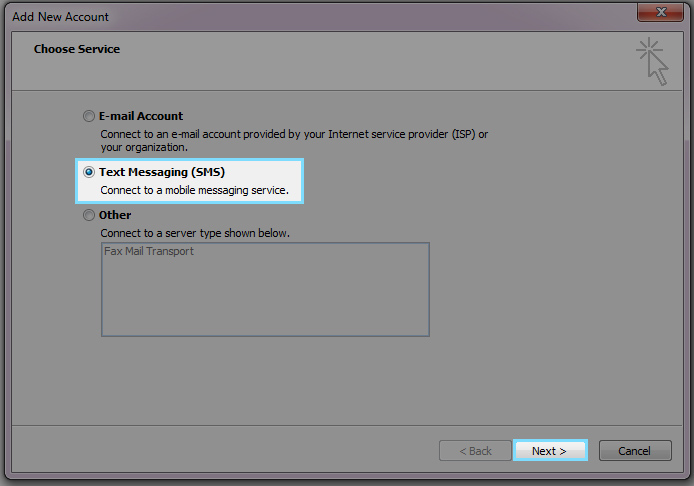Click the cursor click icon in header
Image resolution: width=694 pixels, height=486 pixels.
[652, 60]
